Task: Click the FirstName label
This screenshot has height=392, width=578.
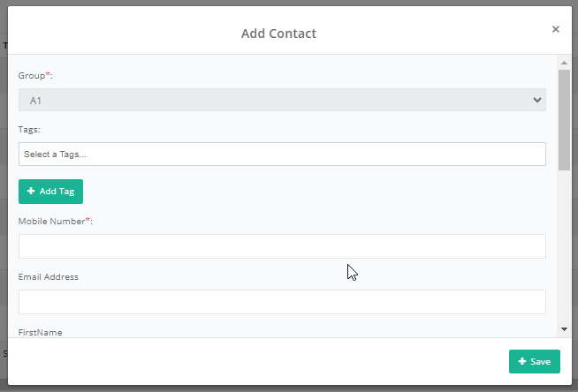Action: 40,332
